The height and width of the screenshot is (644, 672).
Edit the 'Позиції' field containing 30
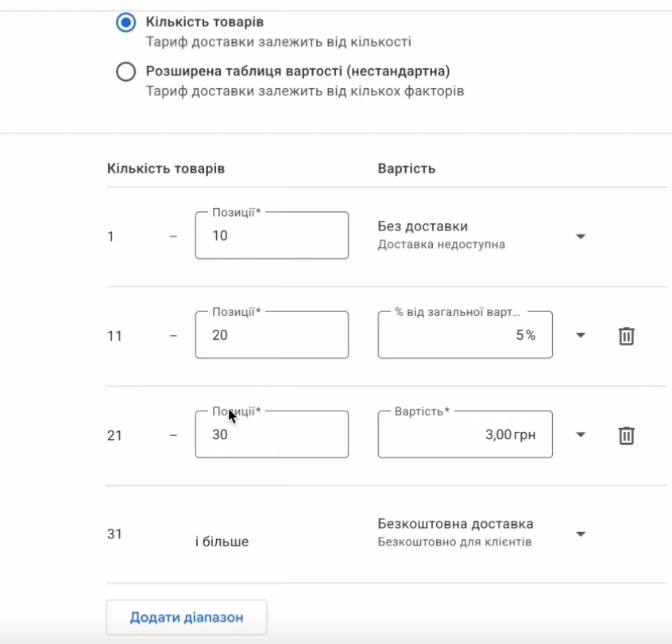click(272, 435)
